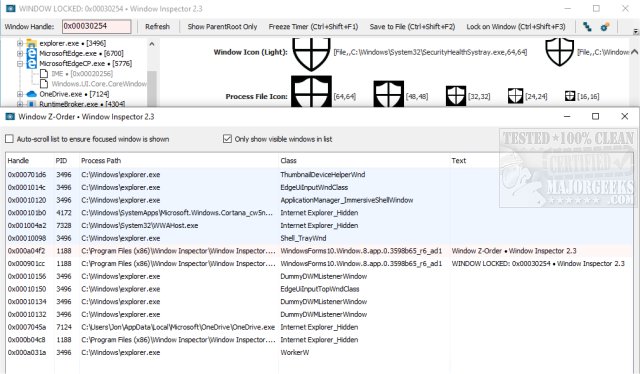
Task: Click the Process Path column header
Action: (179, 160)
